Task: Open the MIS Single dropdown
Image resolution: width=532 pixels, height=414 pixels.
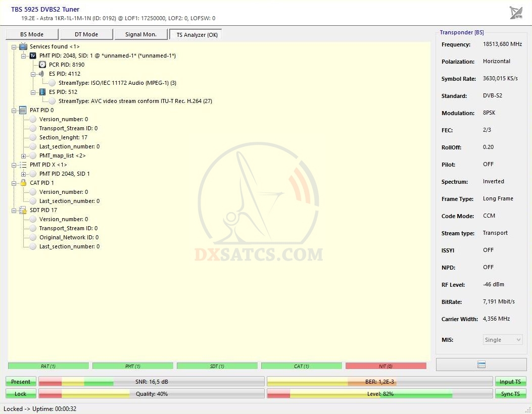Action: [503, 340]
